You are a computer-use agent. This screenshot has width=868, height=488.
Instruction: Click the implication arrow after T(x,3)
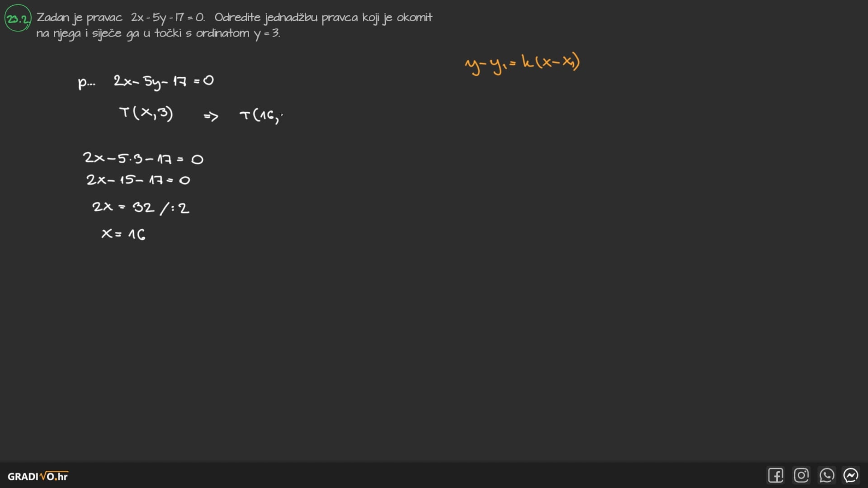(211, 117)
